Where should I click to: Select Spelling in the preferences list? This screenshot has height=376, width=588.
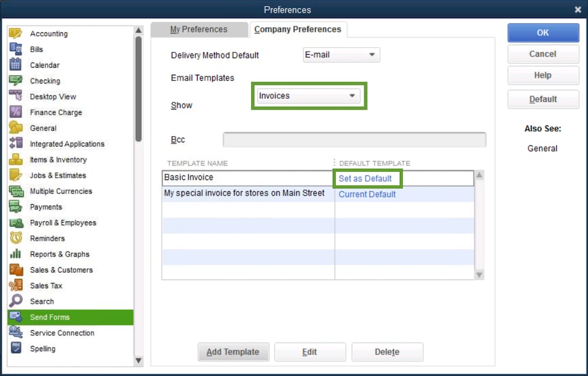(71, 348)
